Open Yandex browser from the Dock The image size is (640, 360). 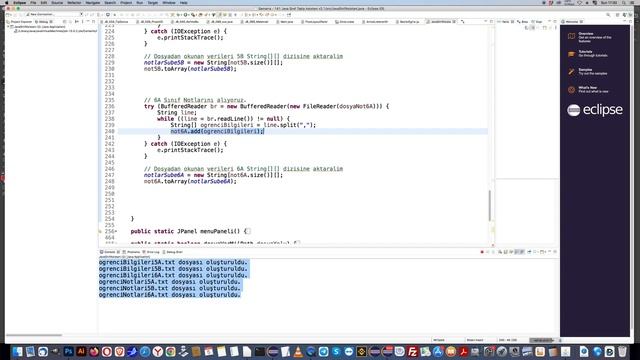[158, 351]
